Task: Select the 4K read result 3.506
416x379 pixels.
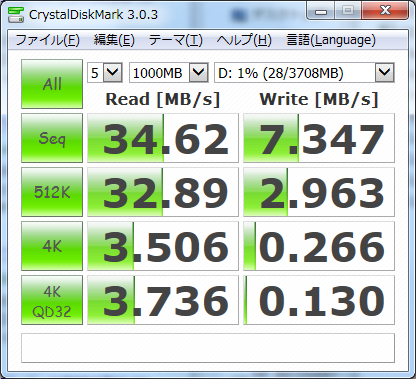Action: (x=163, y=246)
